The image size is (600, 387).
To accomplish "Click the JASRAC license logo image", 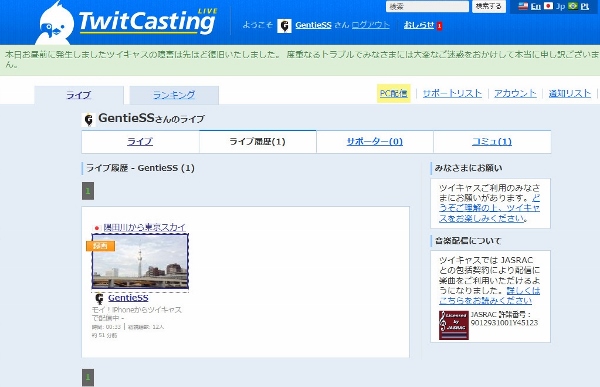I will pyautogui.click(x=453, y=325).
